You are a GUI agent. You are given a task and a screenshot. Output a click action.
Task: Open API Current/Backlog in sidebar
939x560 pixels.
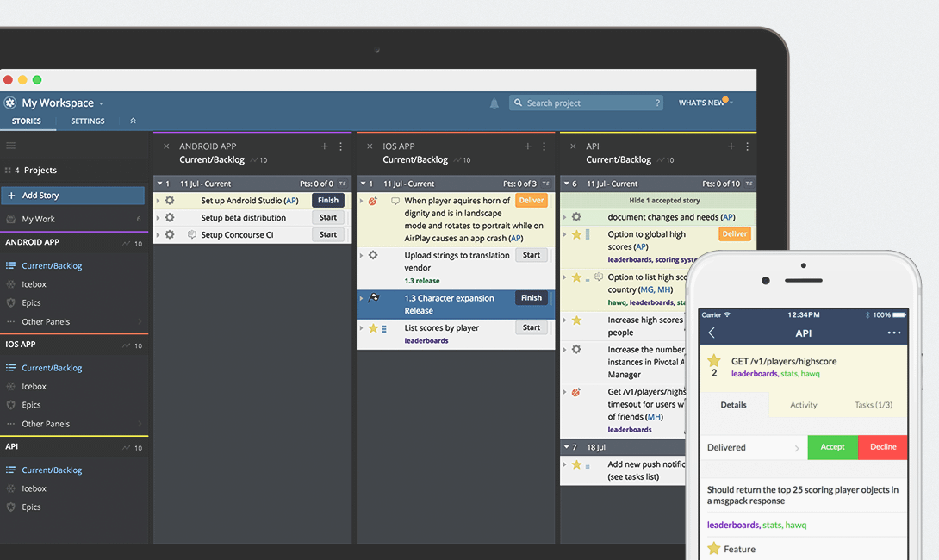52,470
